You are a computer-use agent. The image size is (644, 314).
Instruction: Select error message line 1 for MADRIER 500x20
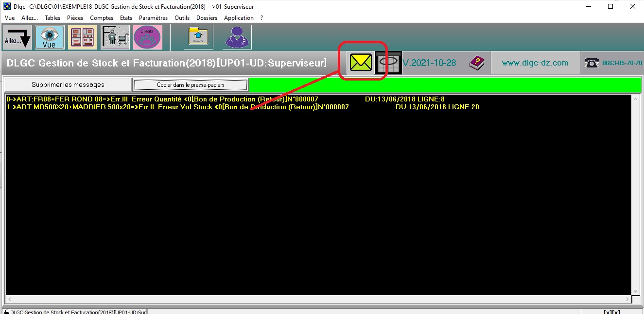click(243, 107)
